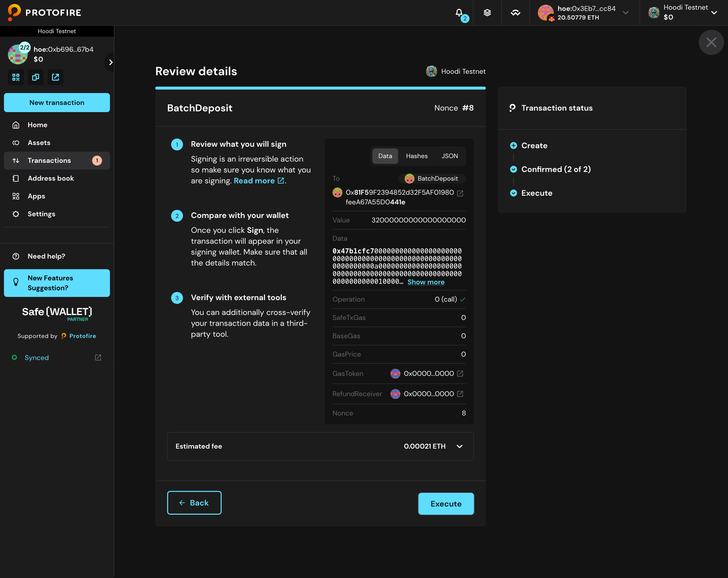The height and width of the screenshot is (578, 728).
Task: Click the batch layers icon in header
Action: click(x=487, y=13)
